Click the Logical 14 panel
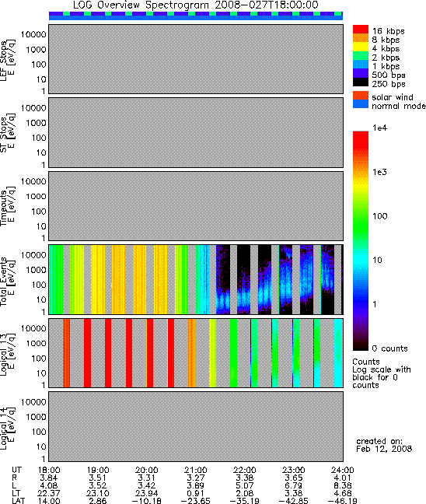The image size is (426, 504). click(196, 426)
